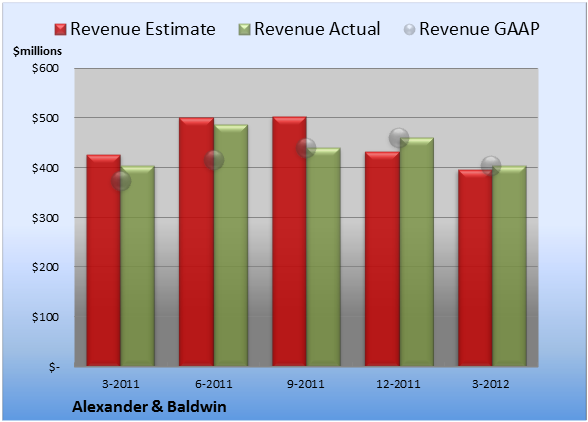The height and width of the screenshot is (422, 588).
Task: Click the GAAP sphere marker for 6-2011
Action: [214, 160]
